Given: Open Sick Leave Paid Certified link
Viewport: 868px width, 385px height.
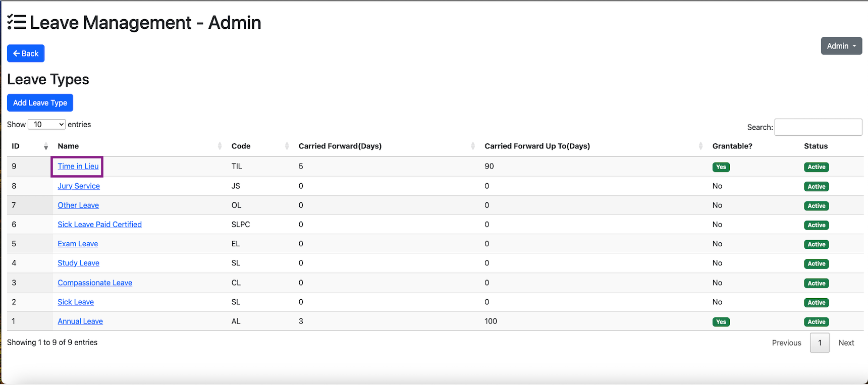Looking at the screenshot, I should pyautogui.click(x=99, y=225).
